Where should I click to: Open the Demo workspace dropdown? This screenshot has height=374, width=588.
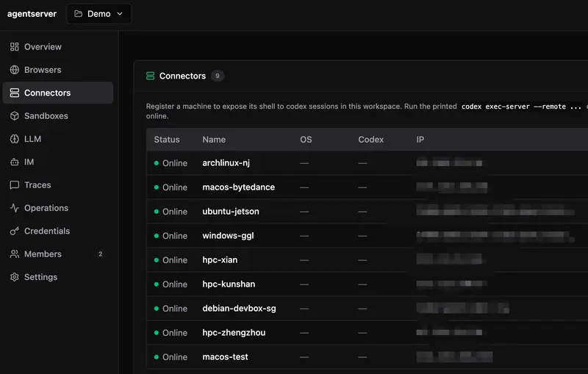tap(99, 14)
